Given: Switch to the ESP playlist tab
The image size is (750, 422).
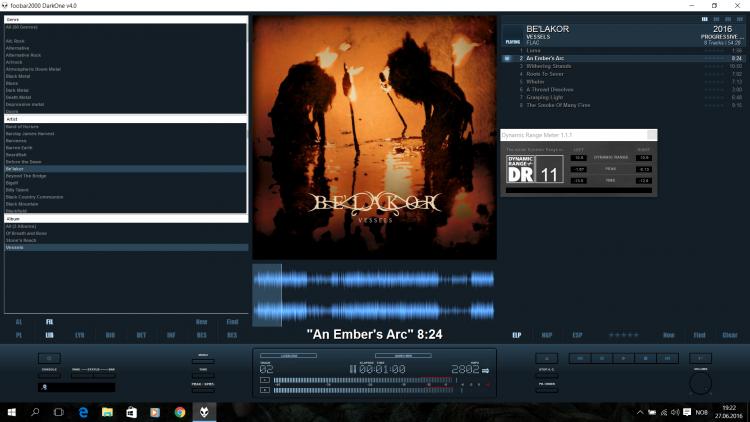Looking at the screenshot, I should 577,335.
